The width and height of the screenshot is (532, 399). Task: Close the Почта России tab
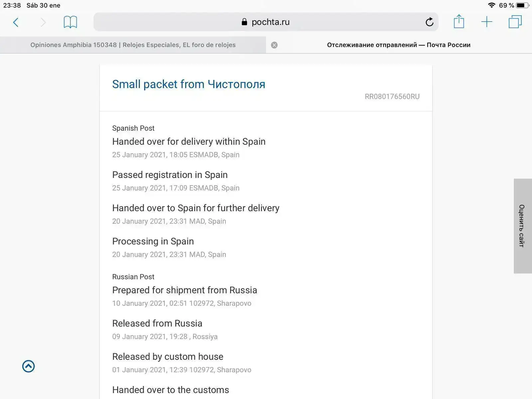(x=274, y=45)
